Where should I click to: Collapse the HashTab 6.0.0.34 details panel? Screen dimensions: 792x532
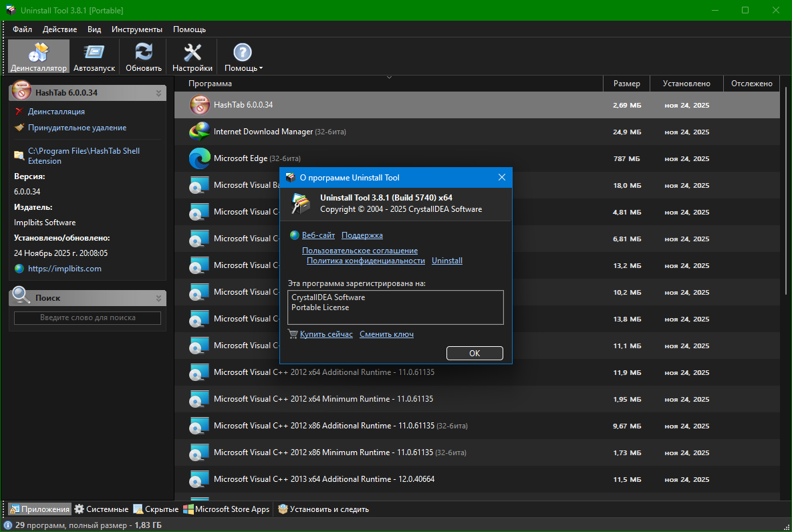click(158, 93)
